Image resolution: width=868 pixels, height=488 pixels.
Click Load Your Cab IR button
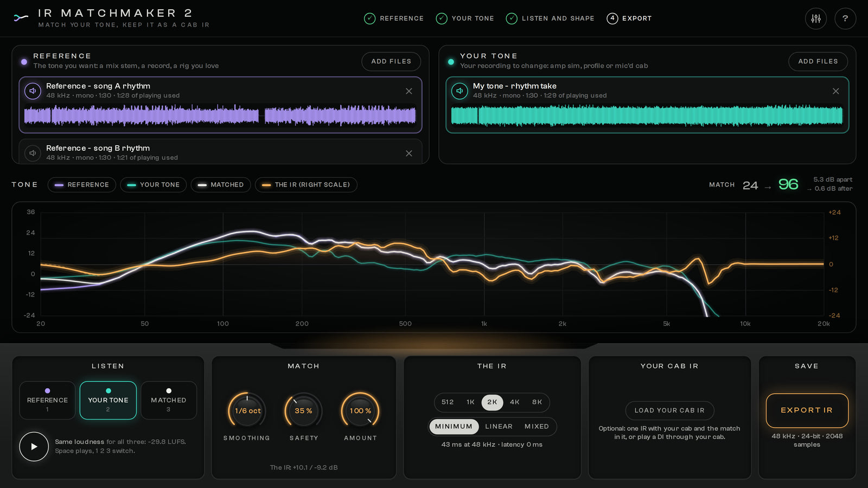(669, 410)
